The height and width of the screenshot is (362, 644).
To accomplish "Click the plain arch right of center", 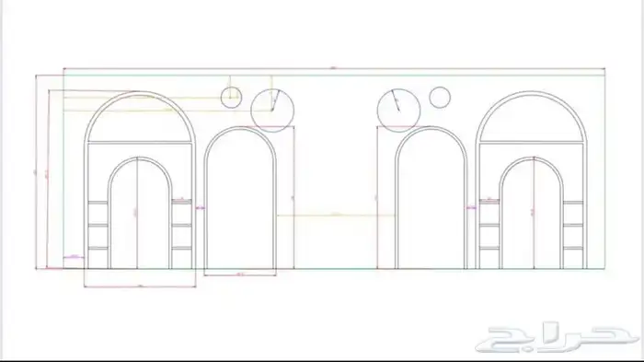I will (x=431, y=198).
